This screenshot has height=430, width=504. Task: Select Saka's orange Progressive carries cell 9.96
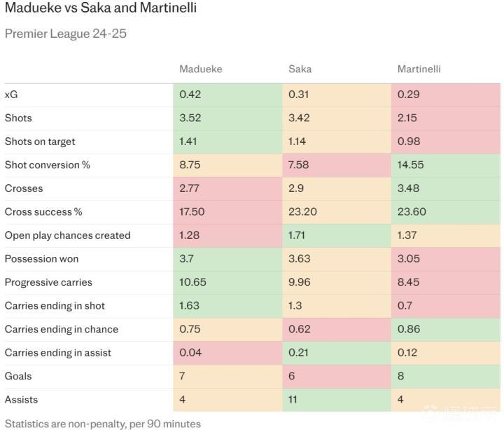tap(337, 282)
